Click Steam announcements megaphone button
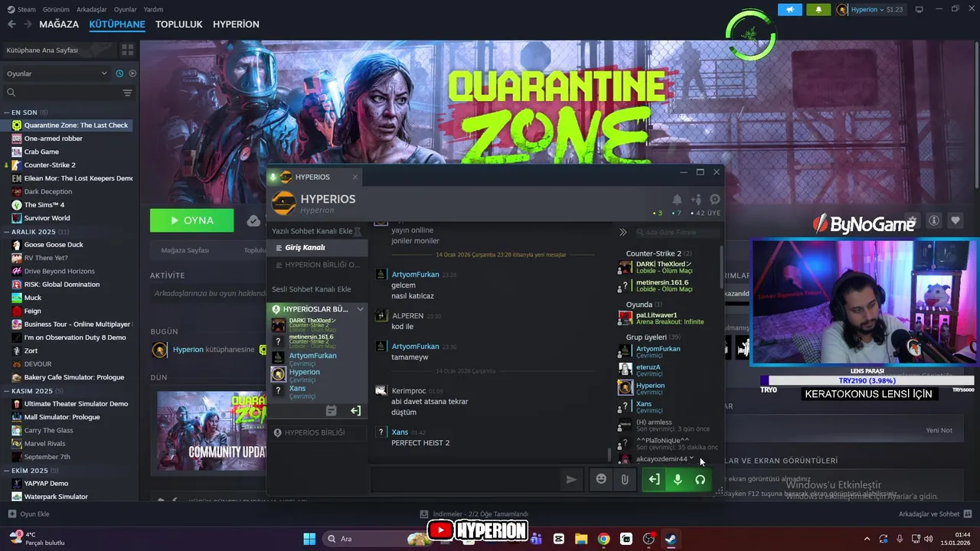Screen dimensions: 980x551 (789, 9)
